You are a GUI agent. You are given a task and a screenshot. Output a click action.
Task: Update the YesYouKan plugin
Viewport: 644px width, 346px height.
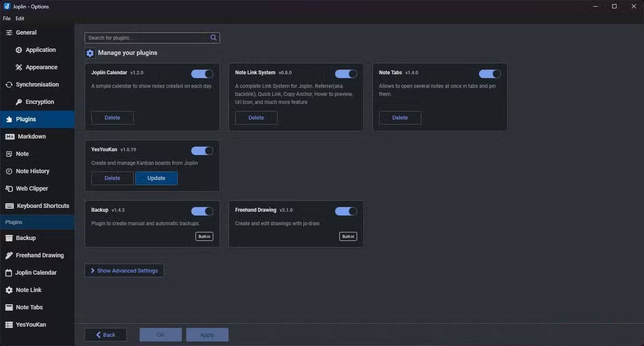tap(156, 178)
